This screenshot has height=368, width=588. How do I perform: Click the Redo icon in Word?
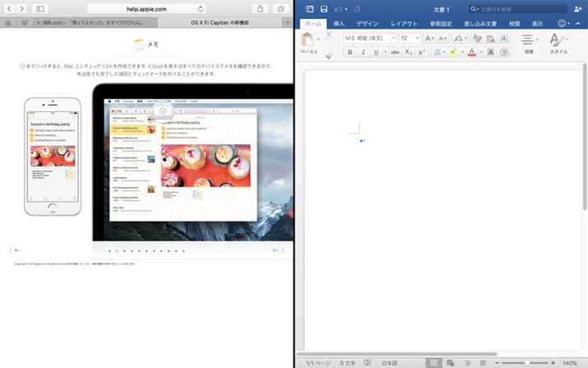pos(357,9)
